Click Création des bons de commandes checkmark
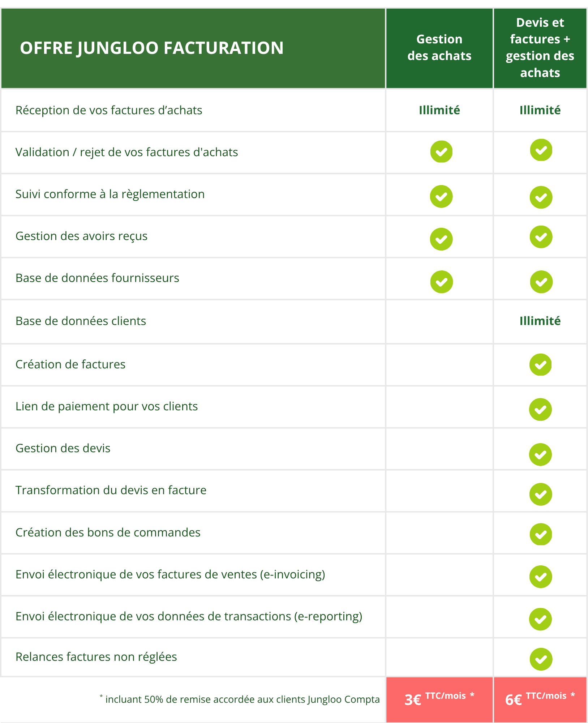The image size is (588, 723). 541,534
